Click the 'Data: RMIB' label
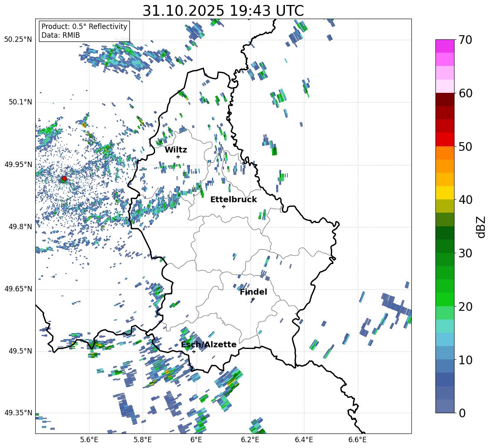The width and height of the screenshot is (491, 448). coord(61,35)
